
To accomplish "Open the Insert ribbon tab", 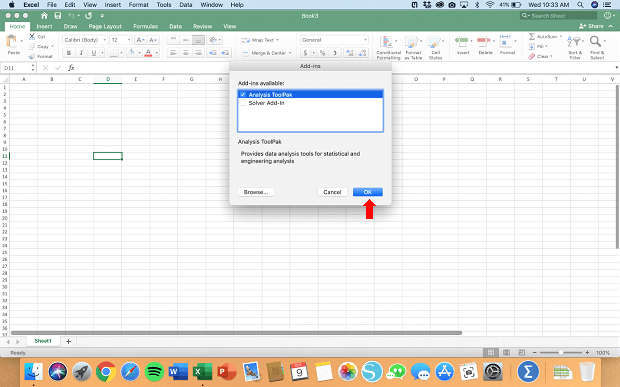I will (44, 26).
